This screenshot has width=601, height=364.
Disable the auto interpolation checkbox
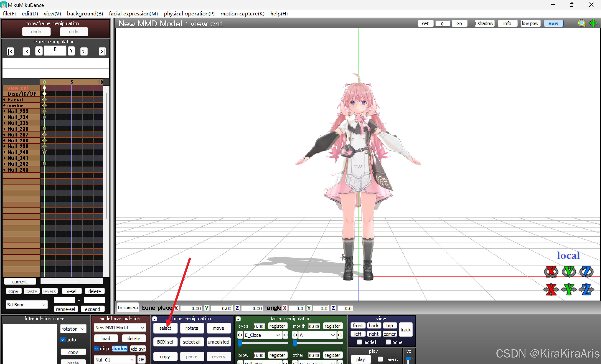pos(63,340)
